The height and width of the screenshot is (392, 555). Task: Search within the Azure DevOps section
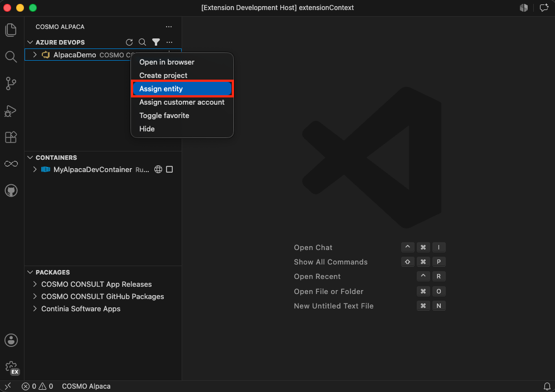[x=142, y=42]
